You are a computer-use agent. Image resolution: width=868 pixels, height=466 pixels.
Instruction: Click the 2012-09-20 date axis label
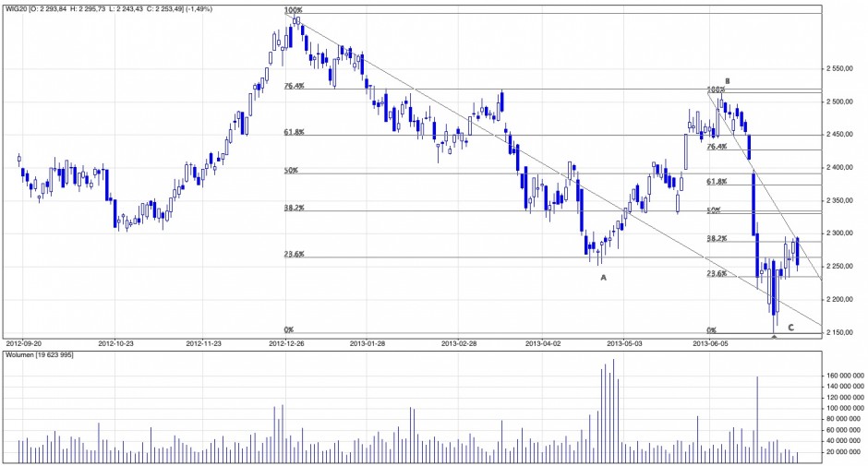[24, 341]
